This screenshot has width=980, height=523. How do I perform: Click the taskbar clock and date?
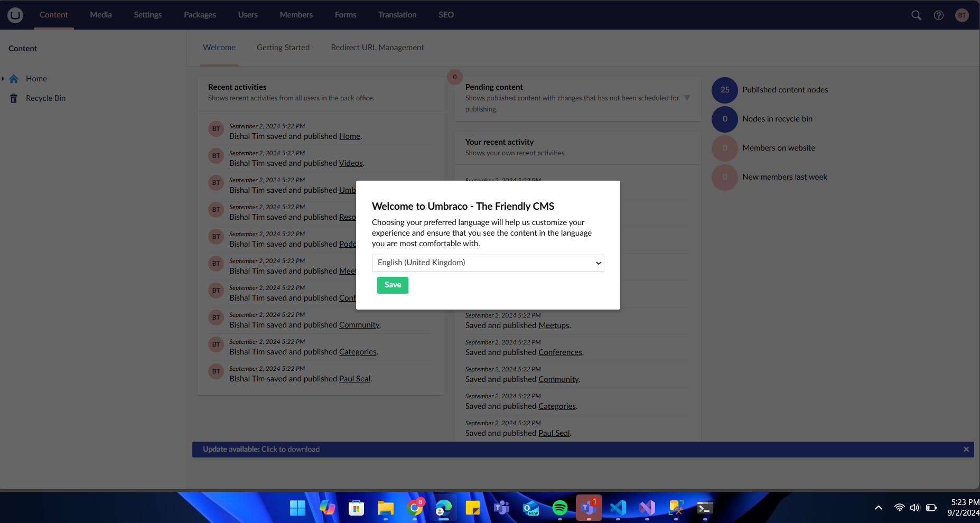pyautogui.click(x=965, y=508)
